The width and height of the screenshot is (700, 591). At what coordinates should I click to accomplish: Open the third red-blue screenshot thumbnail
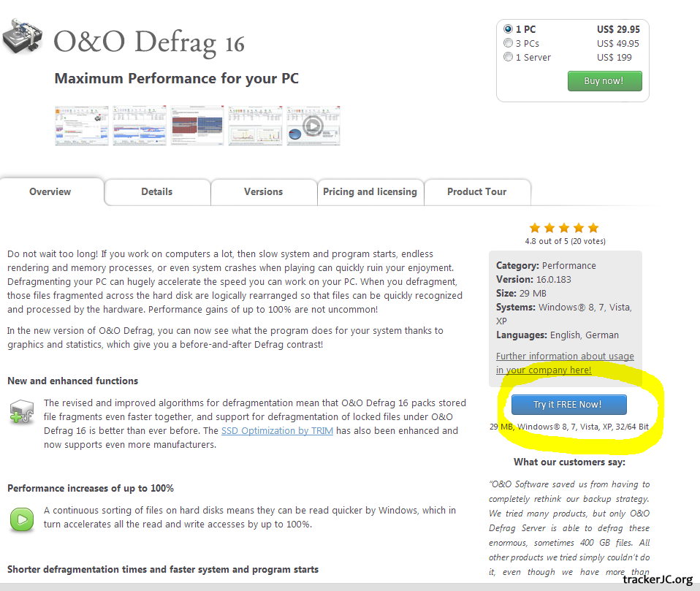pos(197,126)
